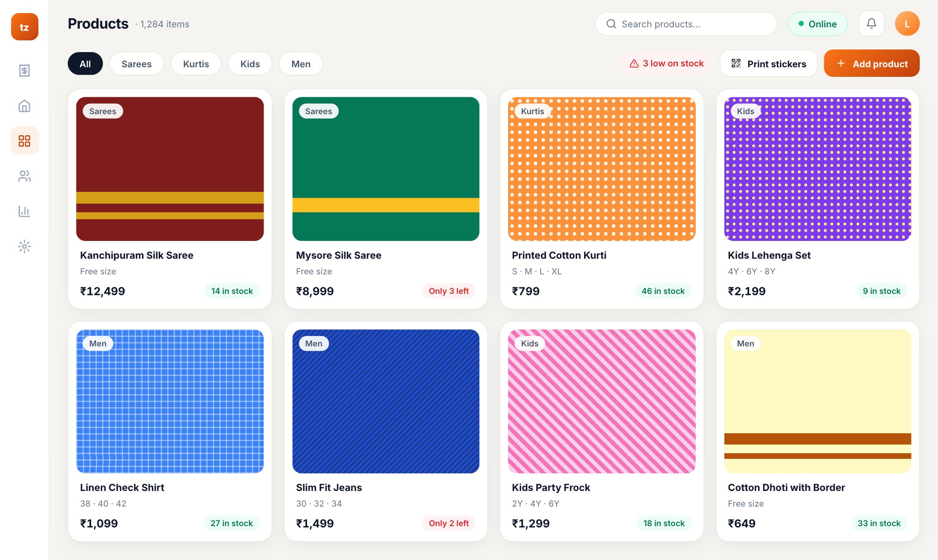Toggle the Online status pill
This screenshot has width=938, height=560.
(817, 24)
